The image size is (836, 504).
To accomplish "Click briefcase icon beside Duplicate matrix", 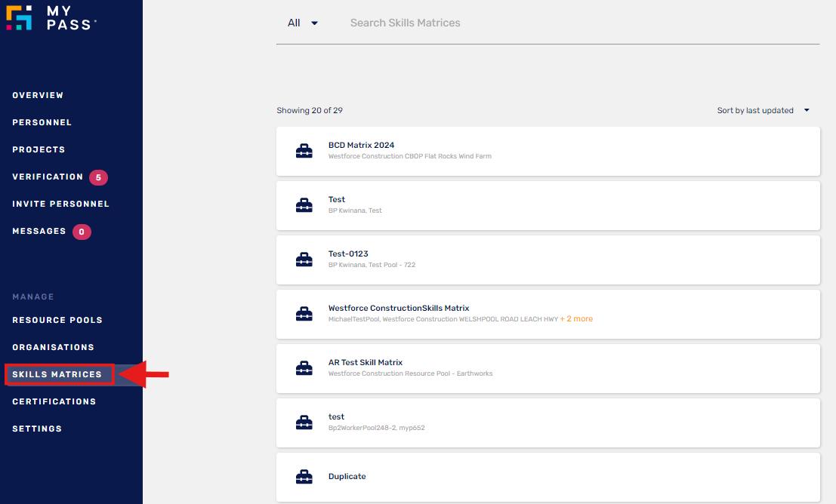I will (304, 477).
